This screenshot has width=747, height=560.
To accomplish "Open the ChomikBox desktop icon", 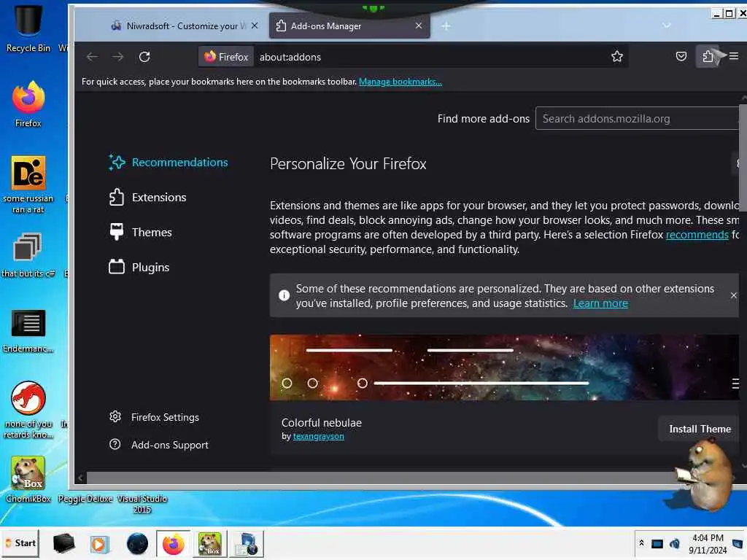I will (28, 479).
